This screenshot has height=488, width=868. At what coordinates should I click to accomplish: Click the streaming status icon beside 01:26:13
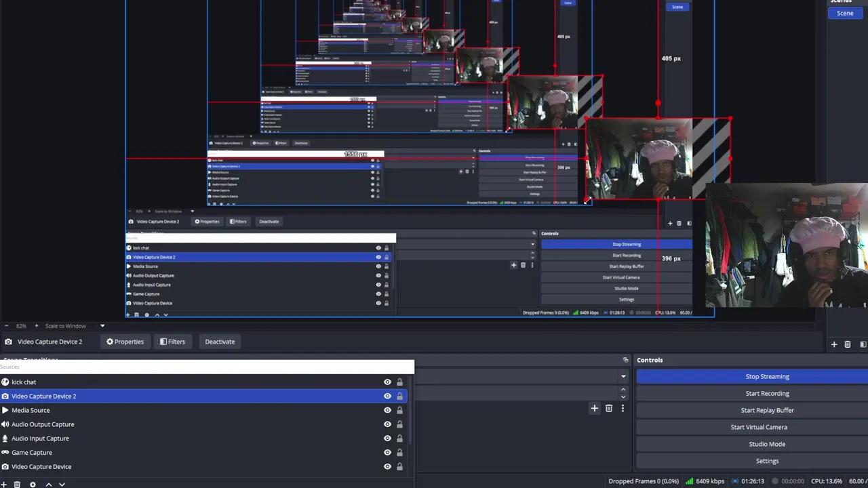coord(735,481)
